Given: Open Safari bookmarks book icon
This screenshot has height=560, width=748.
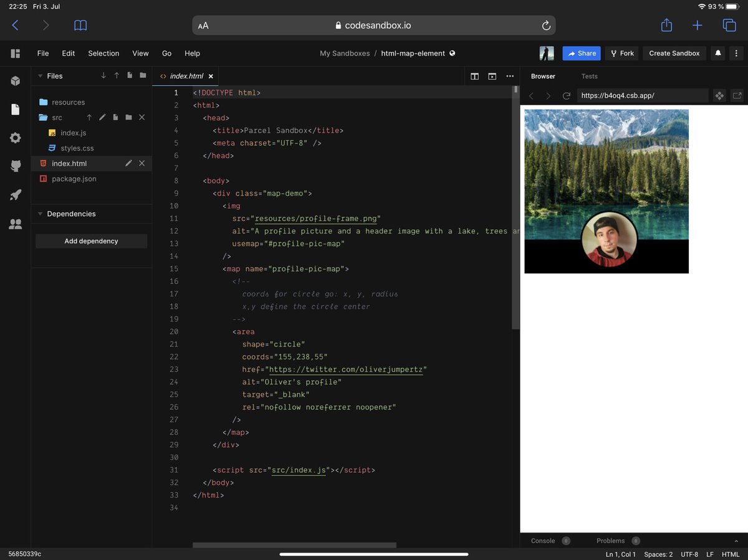Looking at the screenshot, I should click(x=80, y=26).
